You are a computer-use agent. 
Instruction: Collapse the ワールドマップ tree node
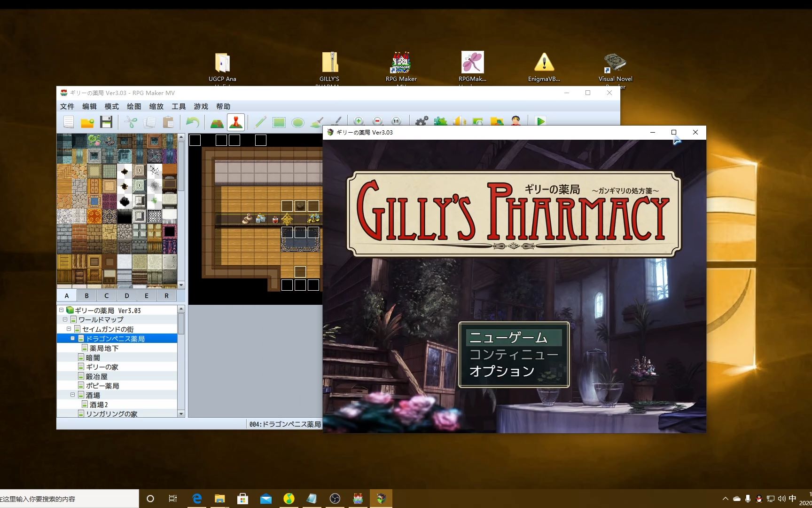click(x=65, y=319)
